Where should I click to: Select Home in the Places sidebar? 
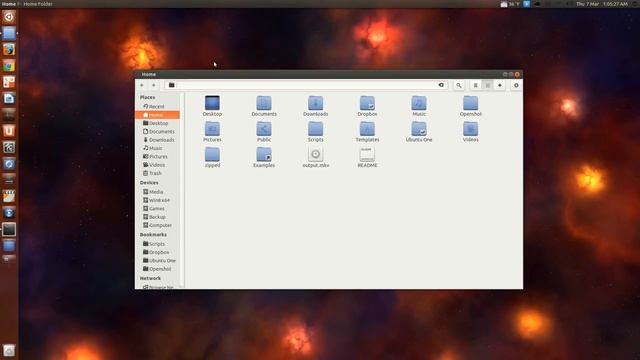[158, 115]
